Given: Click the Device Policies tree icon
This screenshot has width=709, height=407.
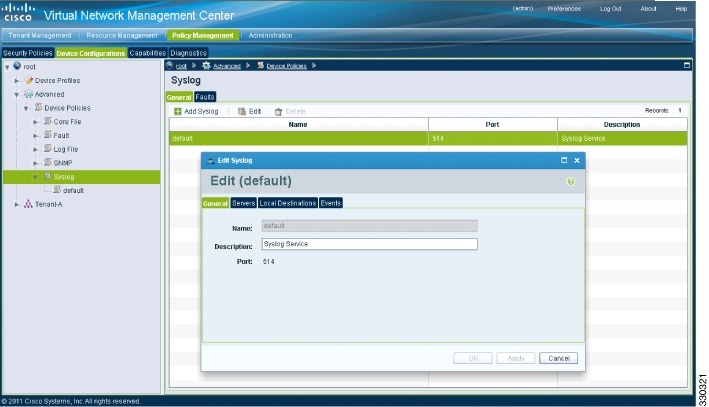Looking at the screenshot, I should point(38,107).
